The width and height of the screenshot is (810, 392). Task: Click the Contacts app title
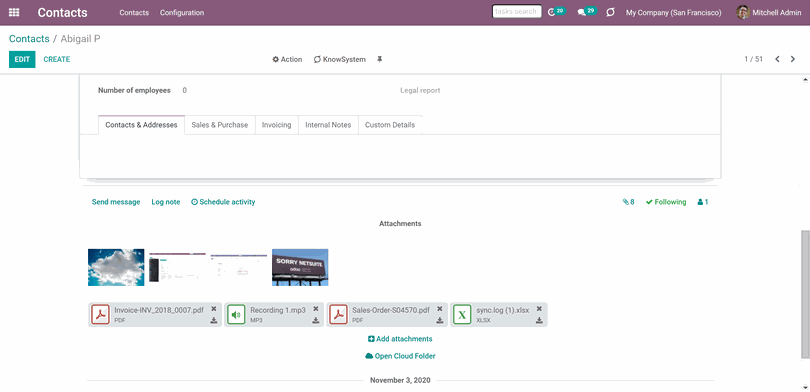coord(63,12)
